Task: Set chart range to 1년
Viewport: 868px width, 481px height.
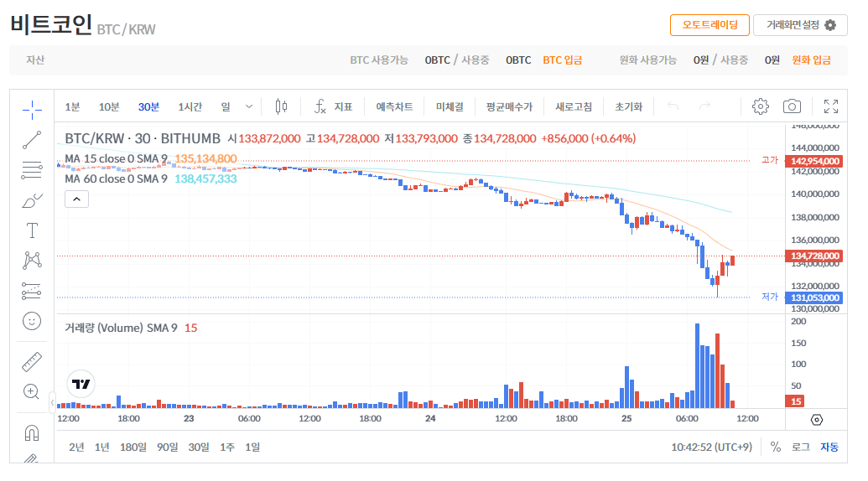Action: coord(101,447)
